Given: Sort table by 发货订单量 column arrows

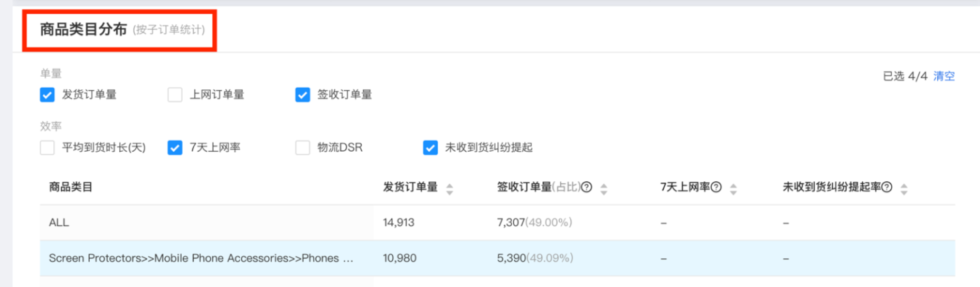Looking at the screenshot, I should coord(449,189).
